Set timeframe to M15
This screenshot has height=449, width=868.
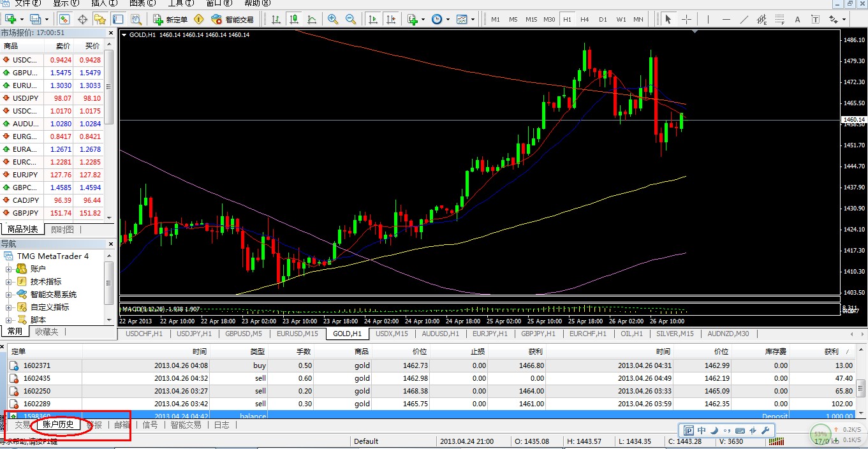(x=531, y=19)
